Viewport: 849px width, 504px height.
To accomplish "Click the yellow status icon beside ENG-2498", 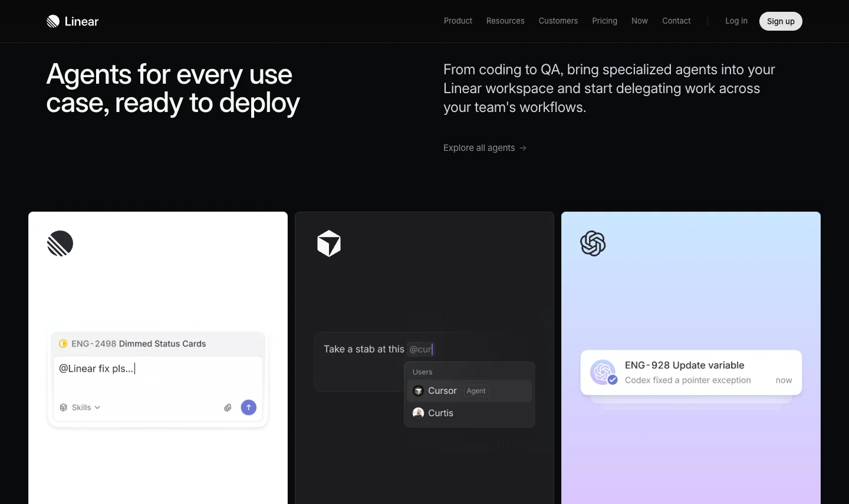I will [63, 344].
